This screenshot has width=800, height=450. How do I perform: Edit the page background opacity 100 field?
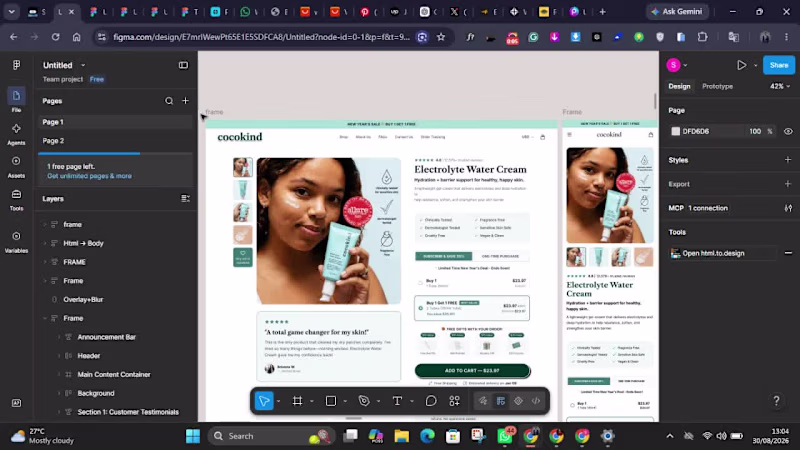click(x=755, y=131)
